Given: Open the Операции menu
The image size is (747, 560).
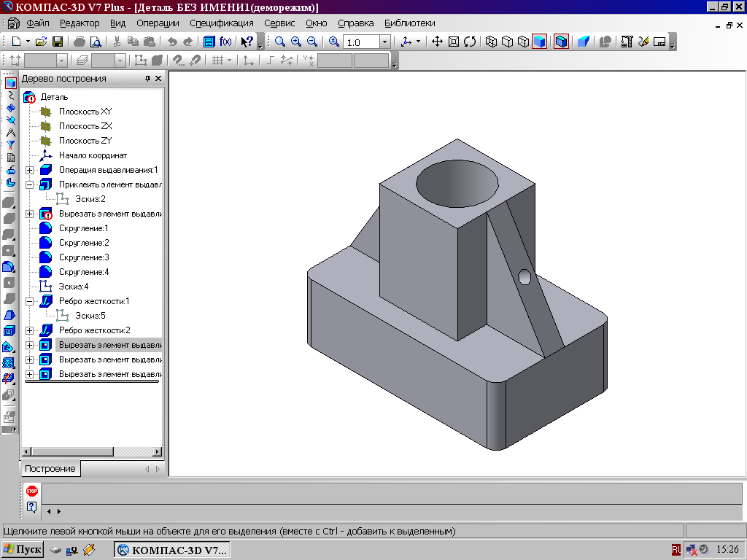Looking at the screenshot, I should point(158,23).
